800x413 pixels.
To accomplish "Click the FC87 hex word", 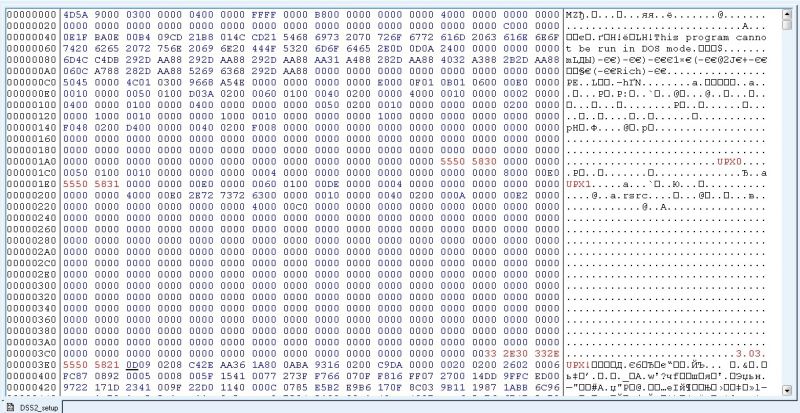I will (x=76, y=376).
